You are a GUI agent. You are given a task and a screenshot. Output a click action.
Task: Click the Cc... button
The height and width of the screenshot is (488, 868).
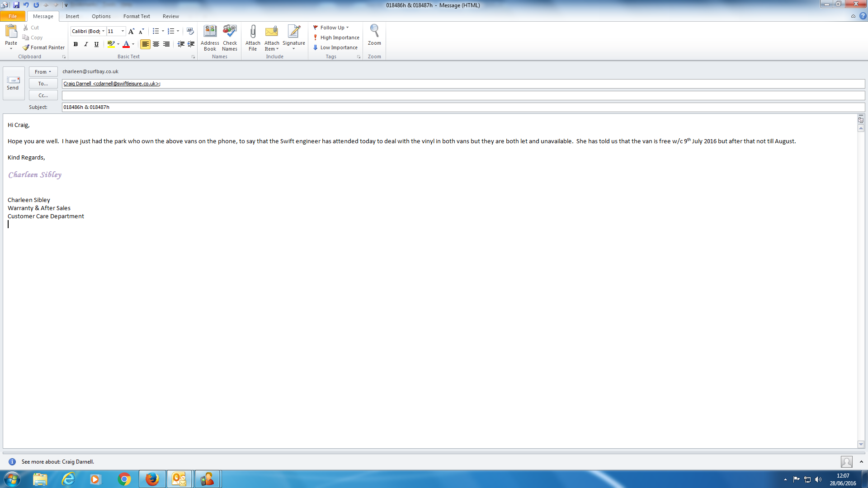[43, 95]
